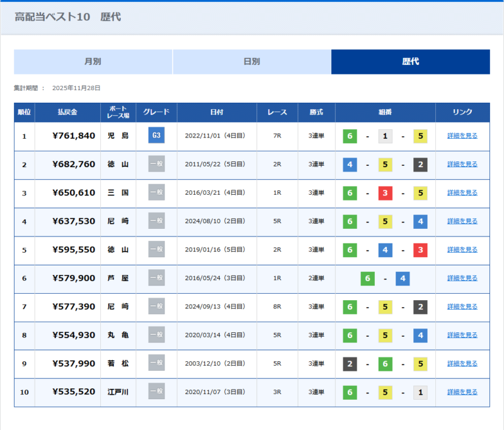Open 詳細を見る for the 若松 race
This screenshot has height=430, width=504.
(x=462, y=364)
